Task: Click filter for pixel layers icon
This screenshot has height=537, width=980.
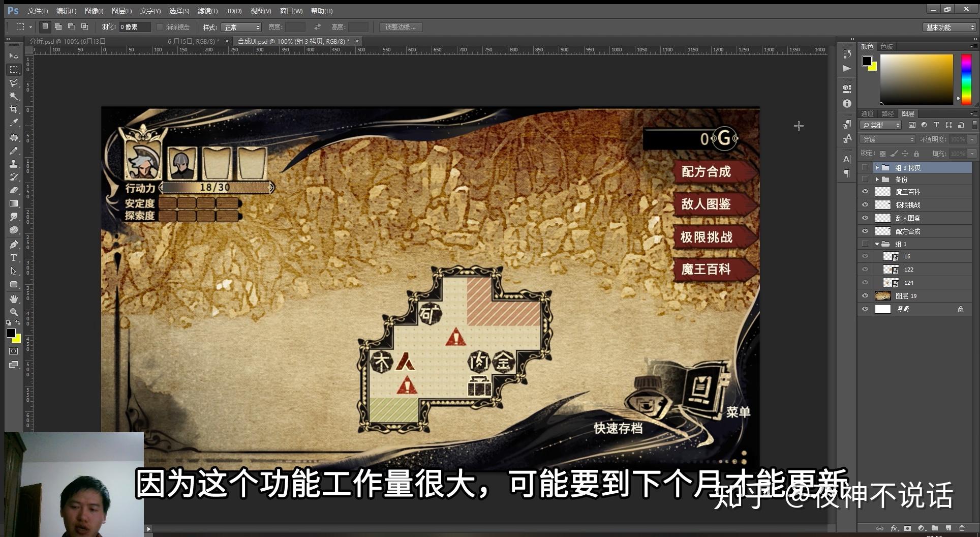Action: click(912, 125)
